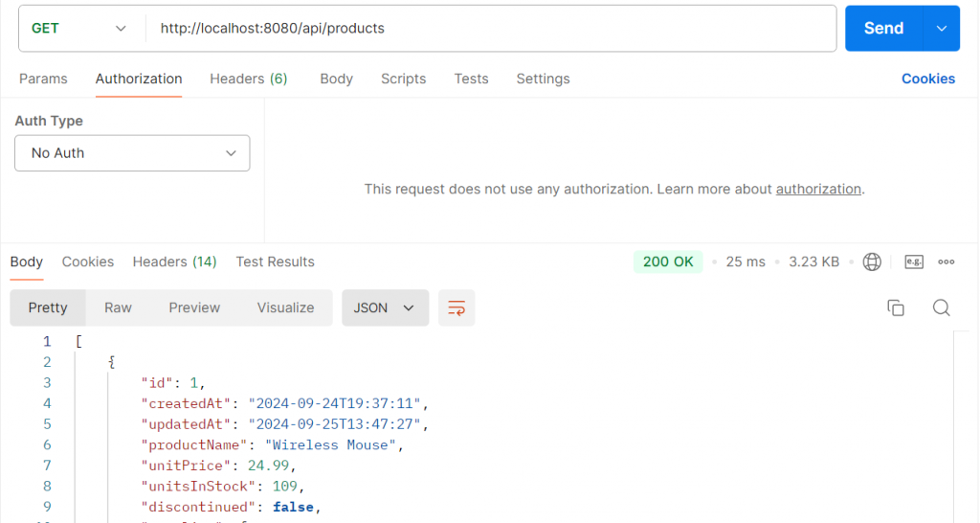This screenshot has height=523, width=980.
Task: Click the unitPrice value 24.99
Action: pos(268,466)
